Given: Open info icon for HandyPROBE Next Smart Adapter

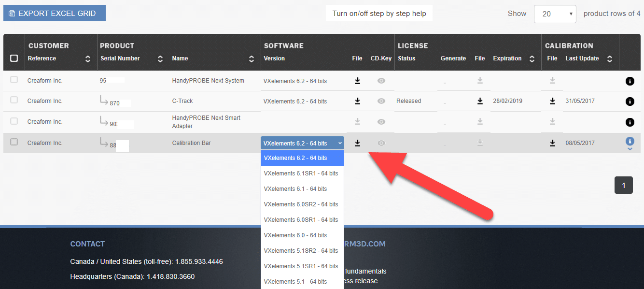Looking at the screenshot, I should 630,122.
